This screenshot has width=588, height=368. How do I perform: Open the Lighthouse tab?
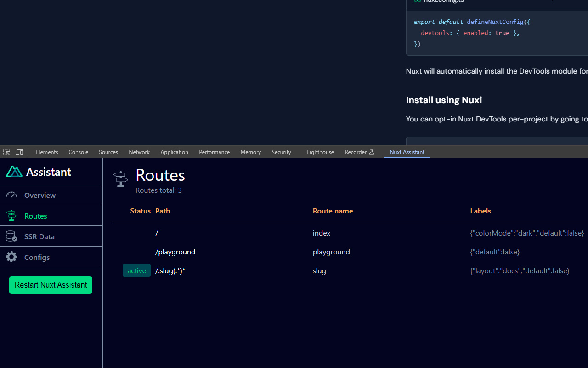pyautogui.click(x=321, y=152)
